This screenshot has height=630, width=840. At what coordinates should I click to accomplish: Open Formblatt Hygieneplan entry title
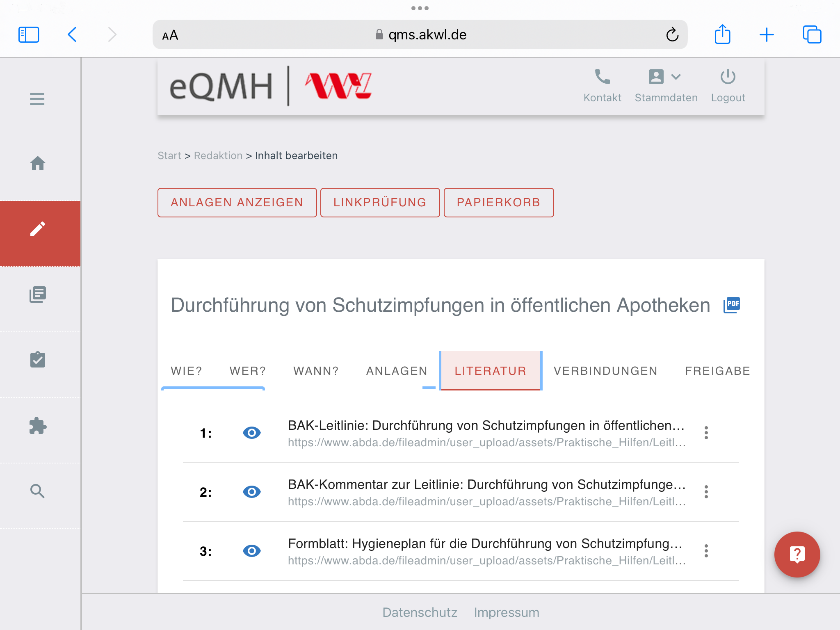(485, 544)
